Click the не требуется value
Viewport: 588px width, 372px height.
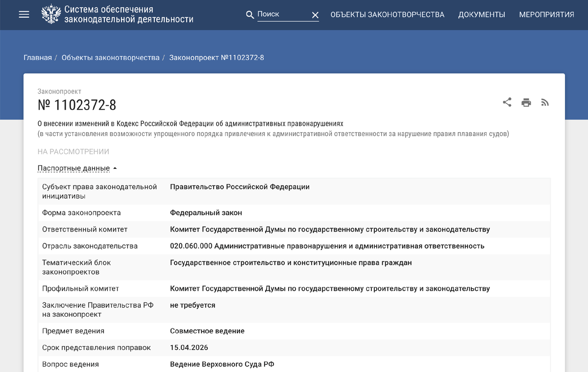(x=193, y=305)
